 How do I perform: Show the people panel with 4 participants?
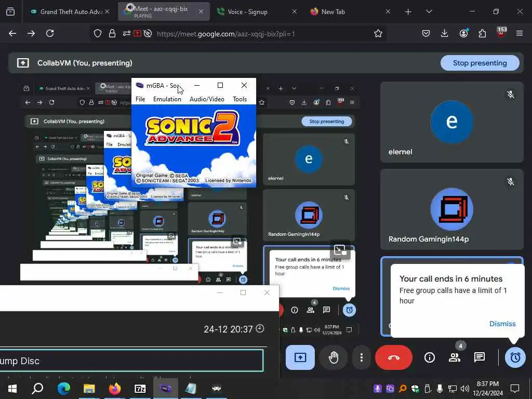click(455, 357)
